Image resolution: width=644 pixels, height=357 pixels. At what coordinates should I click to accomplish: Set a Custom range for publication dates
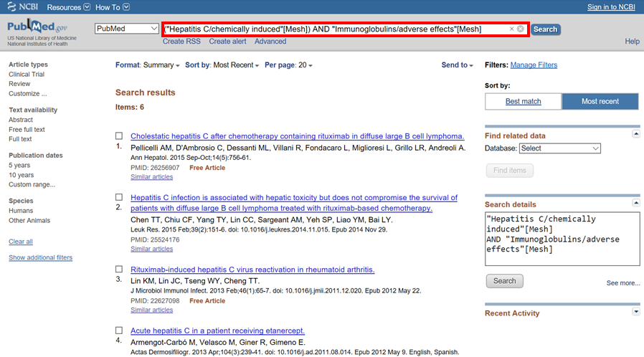32,185
